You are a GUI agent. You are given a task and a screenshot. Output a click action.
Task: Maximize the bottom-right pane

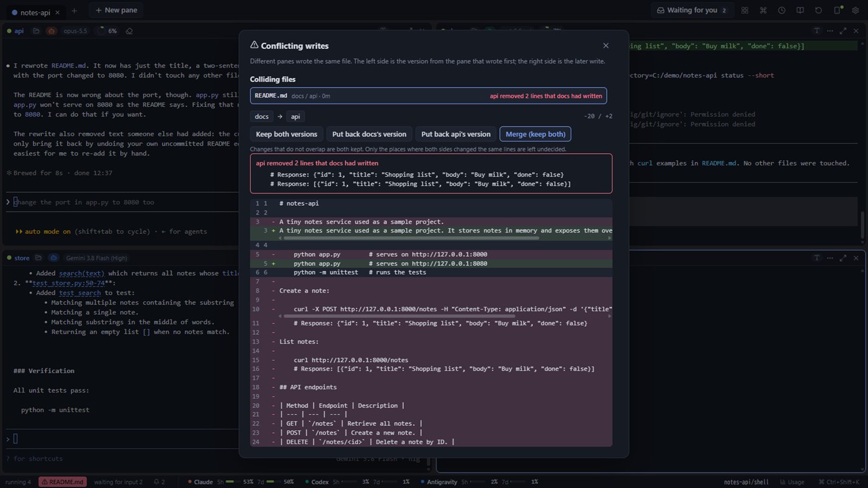(843, 258)
